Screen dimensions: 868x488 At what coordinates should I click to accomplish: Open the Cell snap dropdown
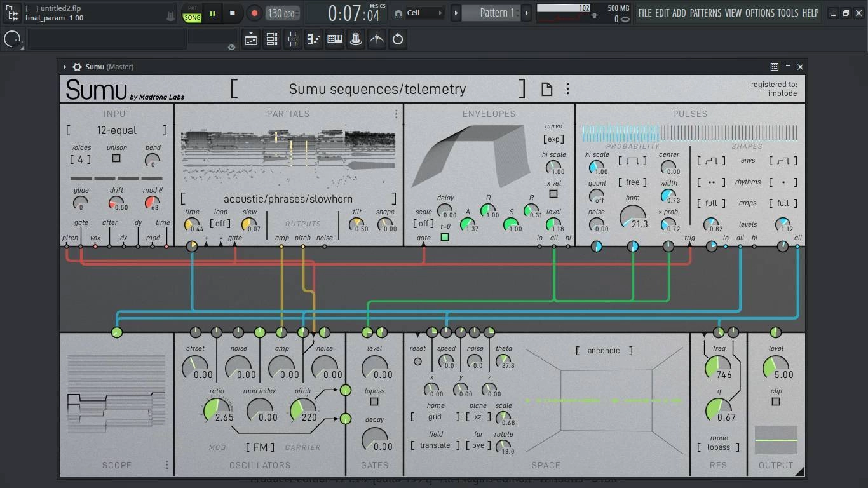pyautogui.click(x=424, y=13)
